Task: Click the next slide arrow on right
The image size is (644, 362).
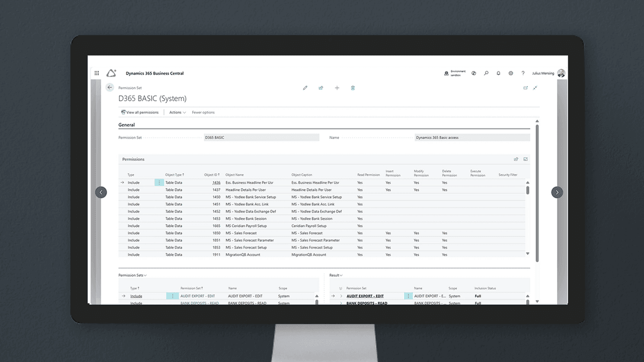Action: point(557,192)
